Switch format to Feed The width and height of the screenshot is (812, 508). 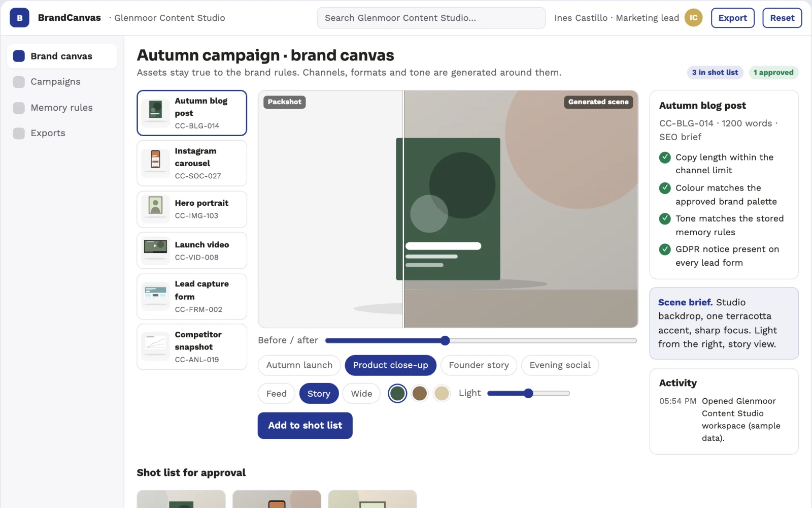tap(277, 393)
